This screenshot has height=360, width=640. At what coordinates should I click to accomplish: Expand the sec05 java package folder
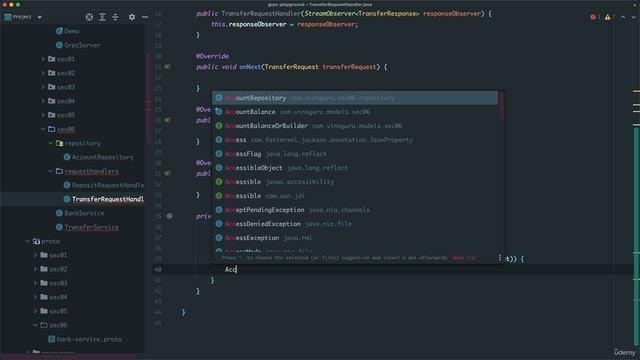43,115
